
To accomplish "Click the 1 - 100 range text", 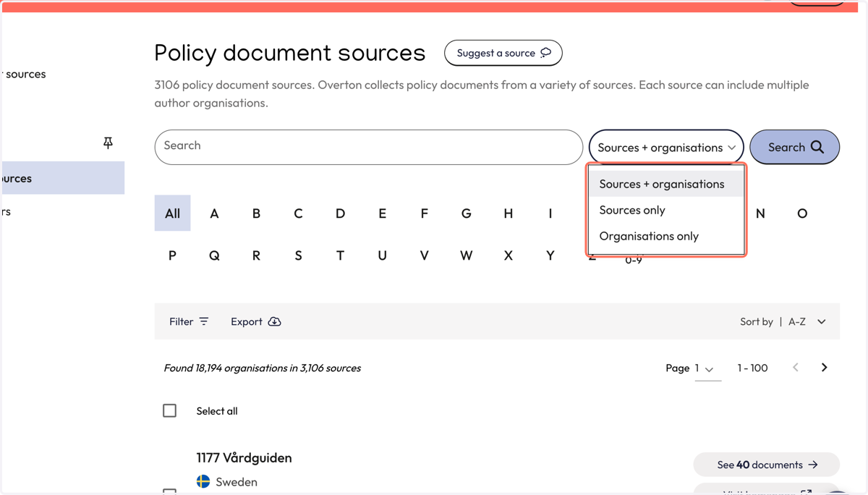I will coord(752,368).
